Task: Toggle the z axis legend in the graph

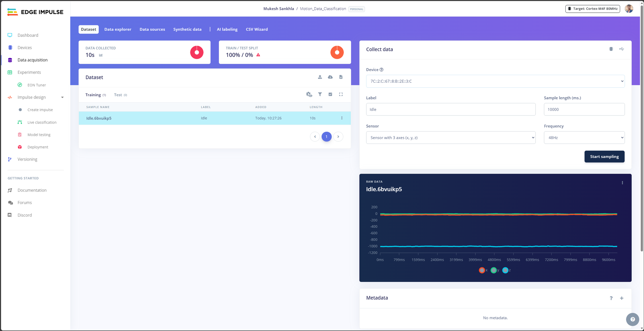Action: pos(506,270)
